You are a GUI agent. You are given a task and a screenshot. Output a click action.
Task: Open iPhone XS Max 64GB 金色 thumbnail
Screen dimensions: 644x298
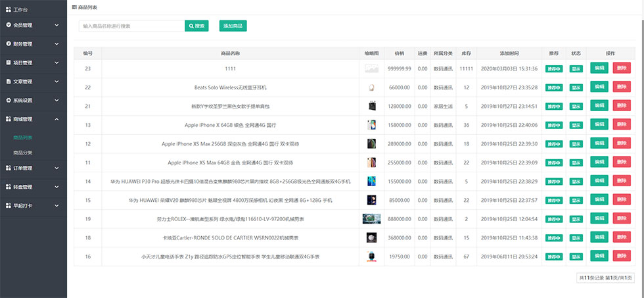(x=371, y=162)
